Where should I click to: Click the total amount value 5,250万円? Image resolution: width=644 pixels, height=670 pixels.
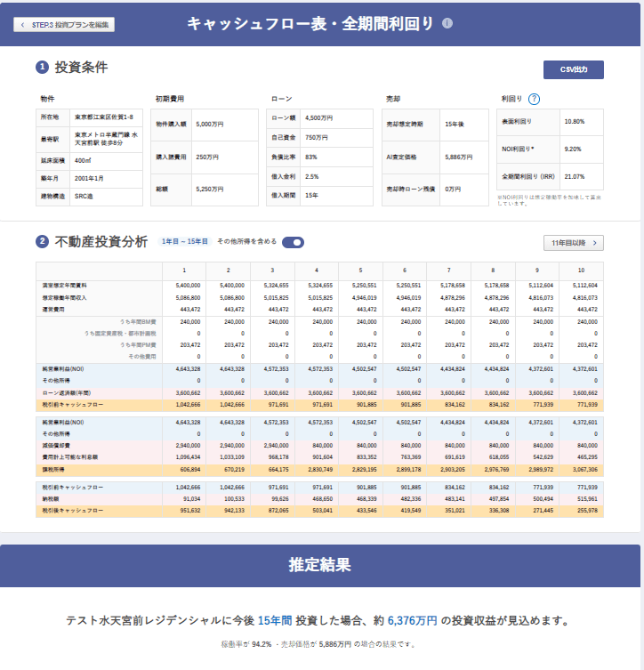[x=210, y=190]
